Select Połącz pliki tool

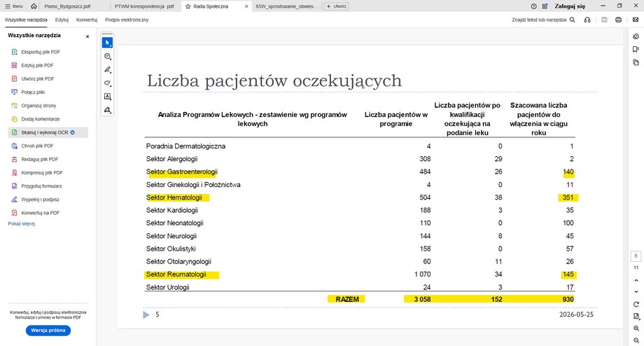click(48, 92)
